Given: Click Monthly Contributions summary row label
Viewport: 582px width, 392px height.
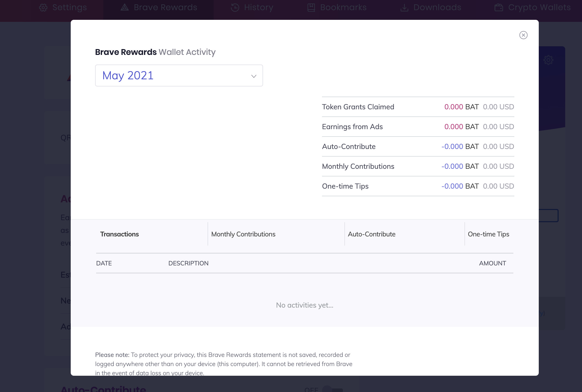Looking at the screenshot, I should point(358,166).
